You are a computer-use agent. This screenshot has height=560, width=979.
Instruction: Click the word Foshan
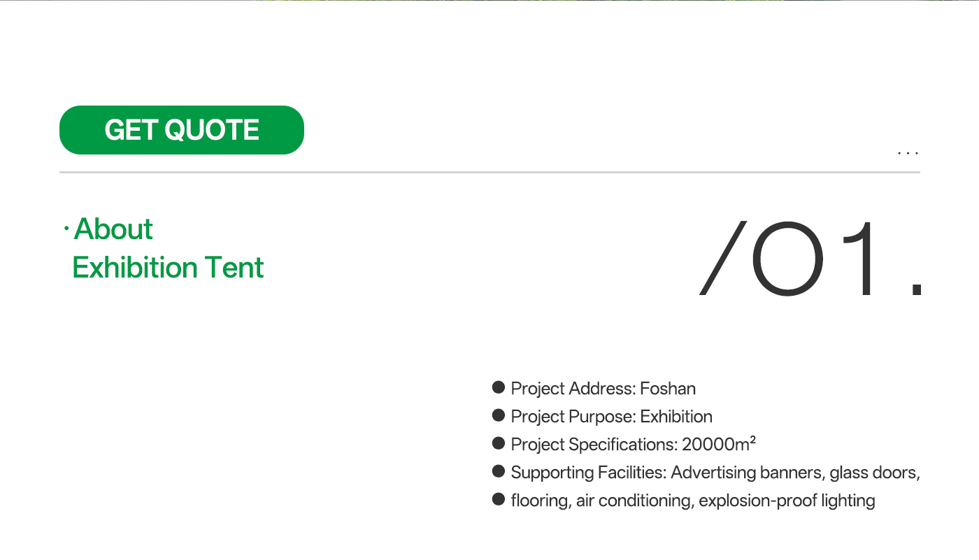click(x=668, y=388)
